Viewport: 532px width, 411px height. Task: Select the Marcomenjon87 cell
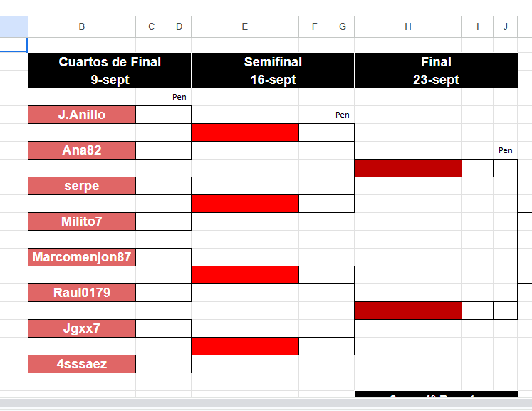pos(82,257)
